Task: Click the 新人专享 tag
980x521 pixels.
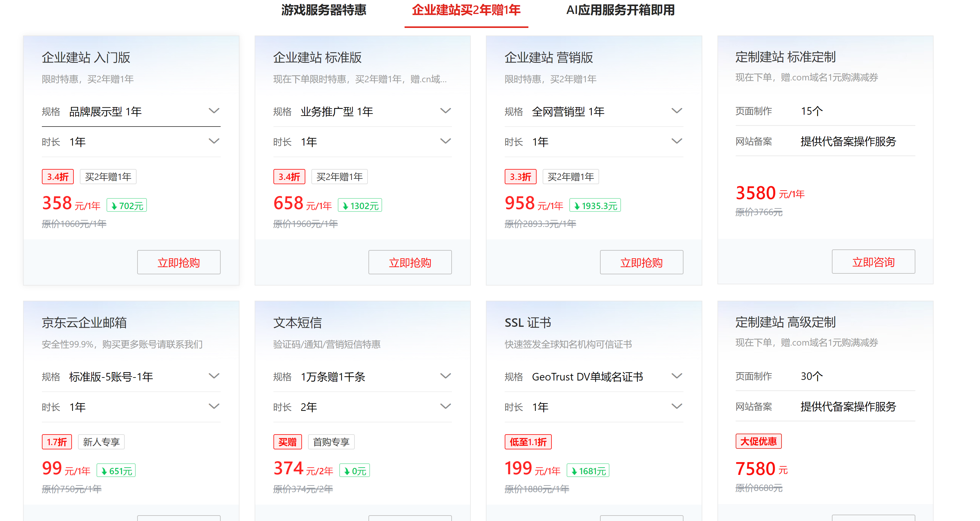Action: [x=101, y=442]
